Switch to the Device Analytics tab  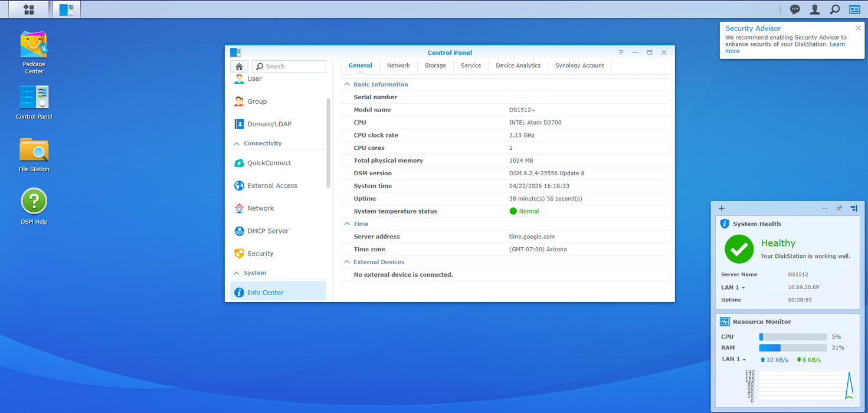[518, 65]
